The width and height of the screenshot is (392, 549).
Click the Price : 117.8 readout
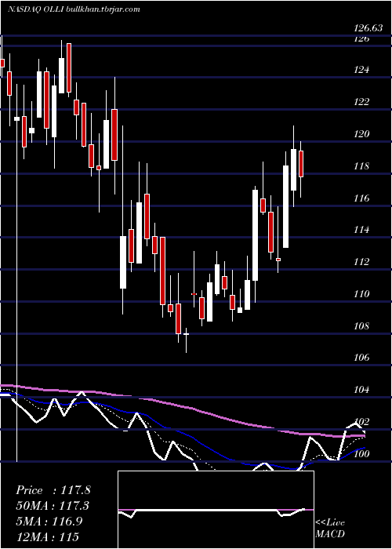[53, 490]
